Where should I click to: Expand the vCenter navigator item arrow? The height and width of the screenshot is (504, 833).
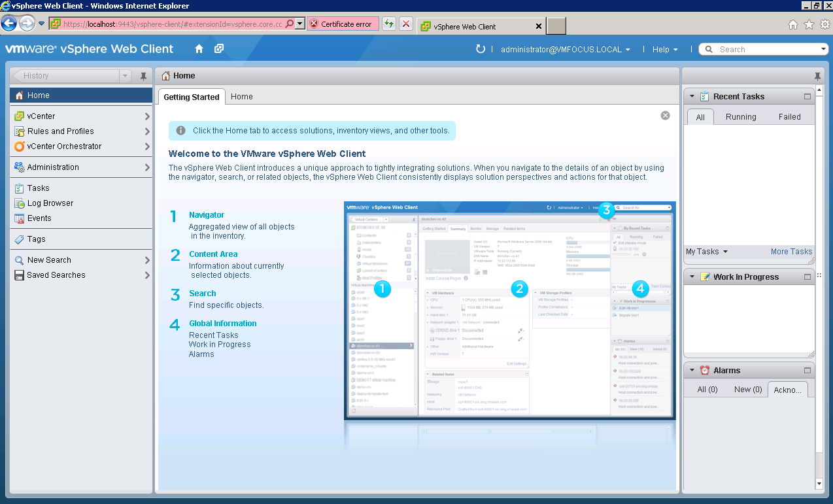coord(147,116)
